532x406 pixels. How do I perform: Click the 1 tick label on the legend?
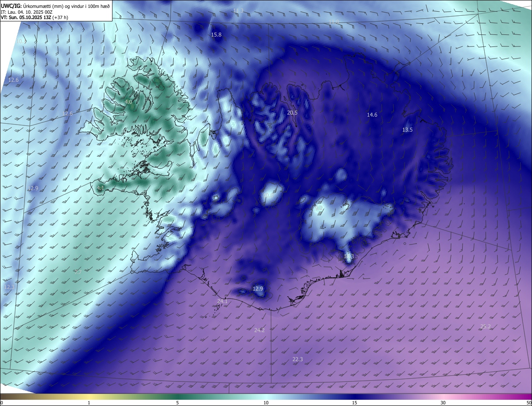point(89,403)
